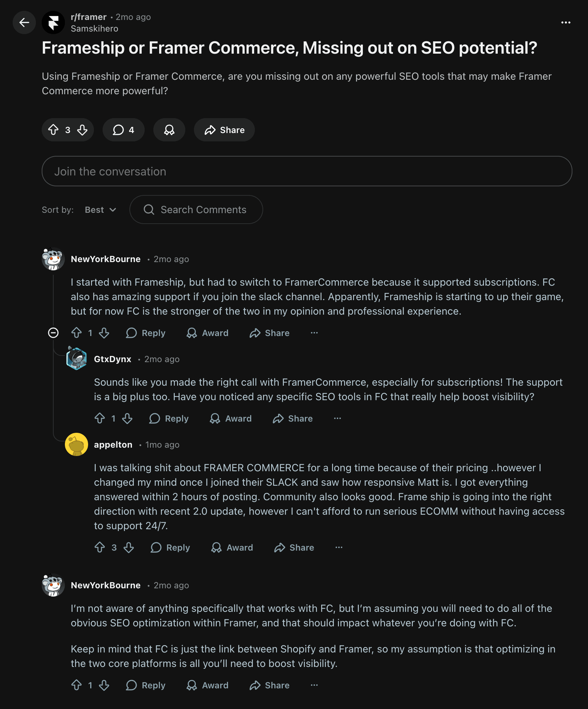
Task: Open the Sort by Best dropdown
Action: coord(100,210)
